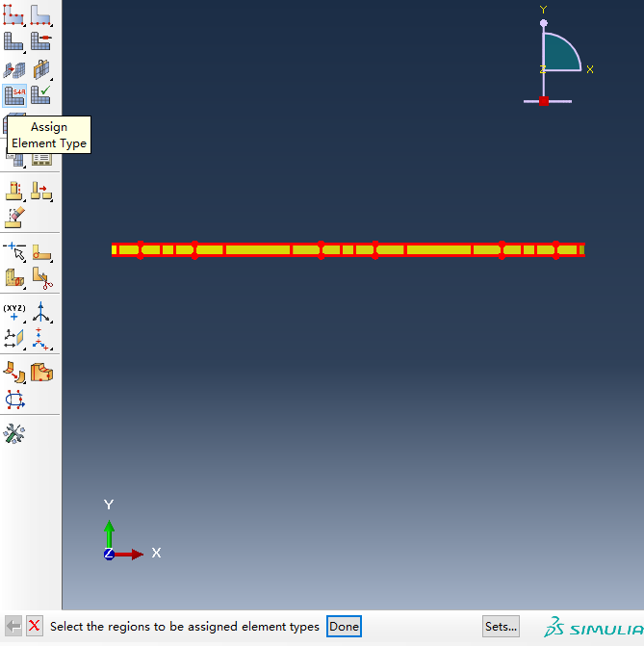
Task: Create a datum point with the XYZ tool
Action: [14, 312]
